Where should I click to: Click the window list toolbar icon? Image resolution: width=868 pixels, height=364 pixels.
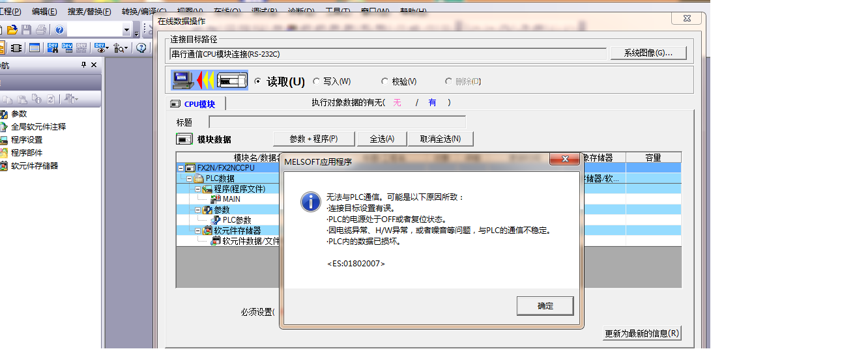(34, 48)
